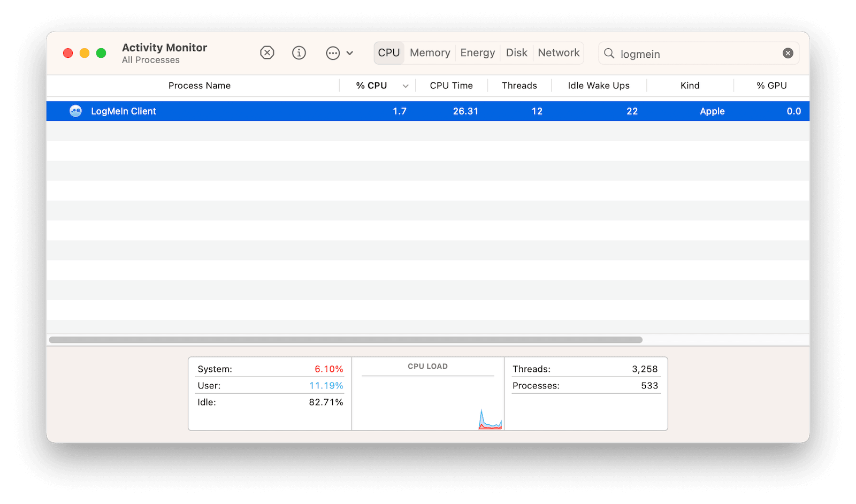Stop the selected process with X icon
Image resolution: width=856 pixels, height=504 pixels.
pos(267,52)
